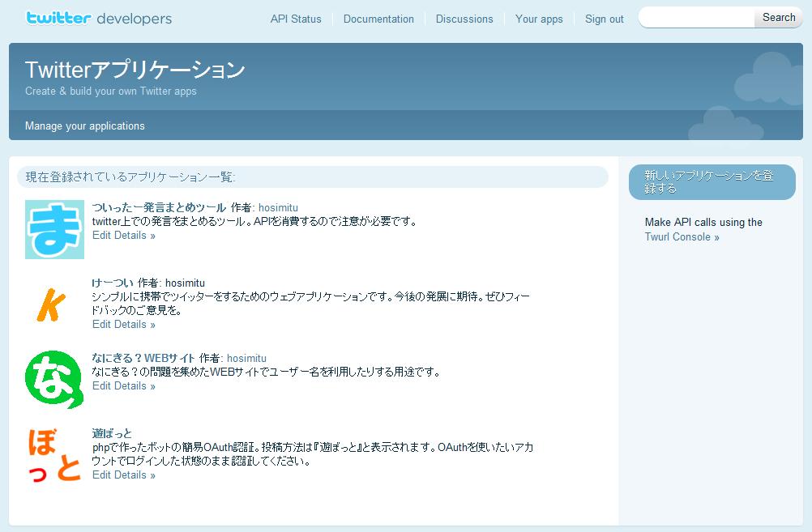Open the orange K けーつい app icon
The image size is (812, 532).
click(51, 305)
